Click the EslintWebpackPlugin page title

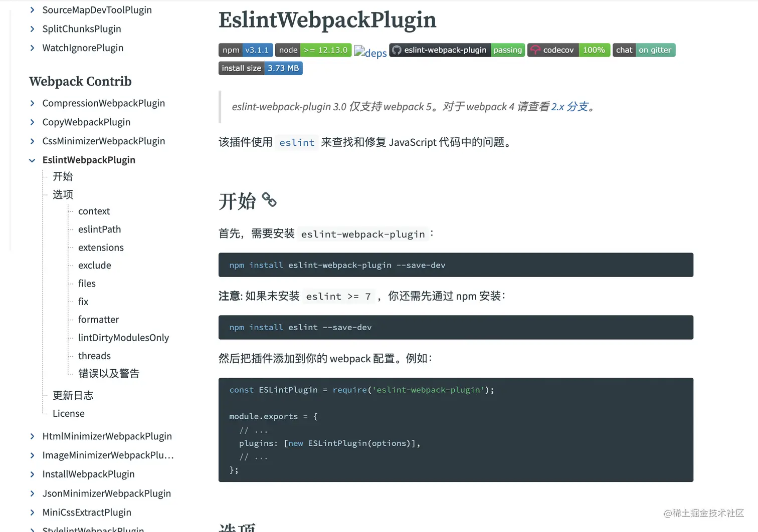click(327, 20)
